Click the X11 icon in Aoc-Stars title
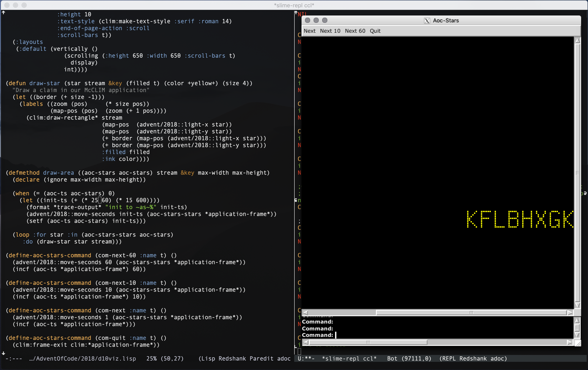Screen dimensions: 588x370 coord(427,20)
